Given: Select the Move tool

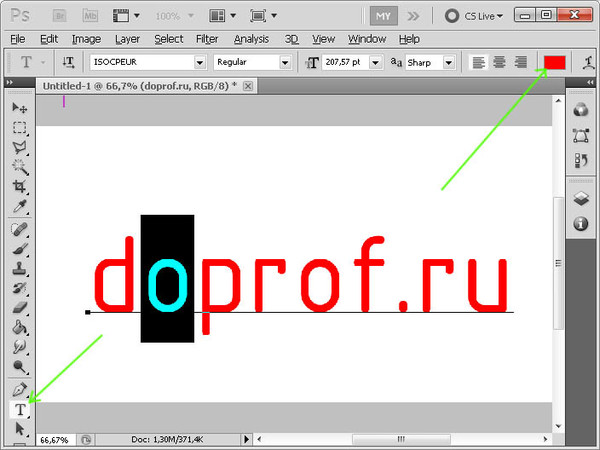Looking at the screenshot, I should (x=19, y=108).
